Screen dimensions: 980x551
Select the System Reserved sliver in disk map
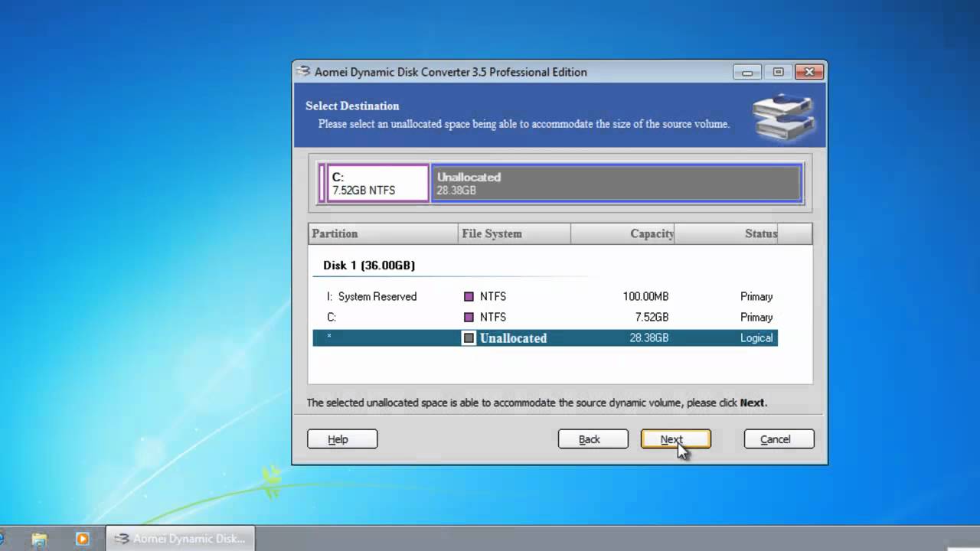tap(322, 184)
